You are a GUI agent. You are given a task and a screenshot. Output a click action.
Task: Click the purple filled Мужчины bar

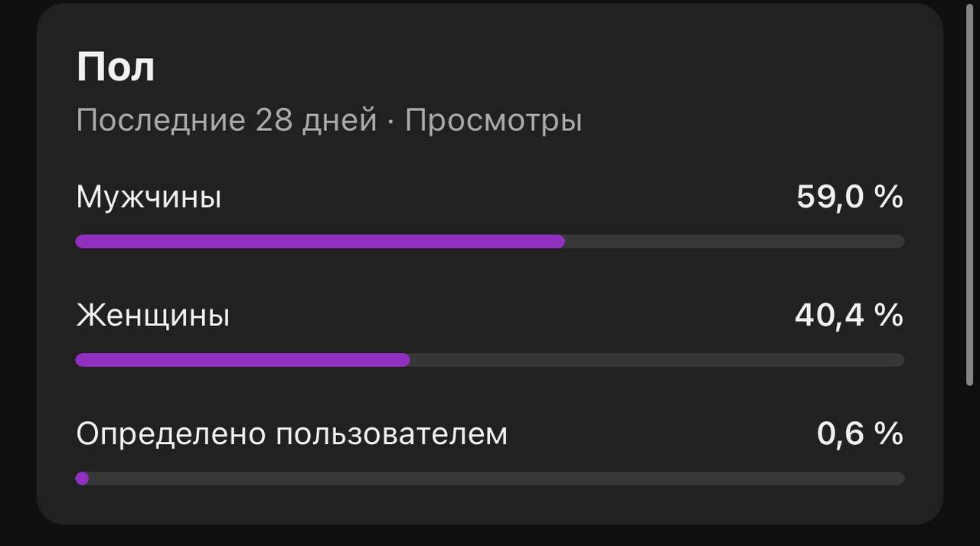(x=320, y=242)
